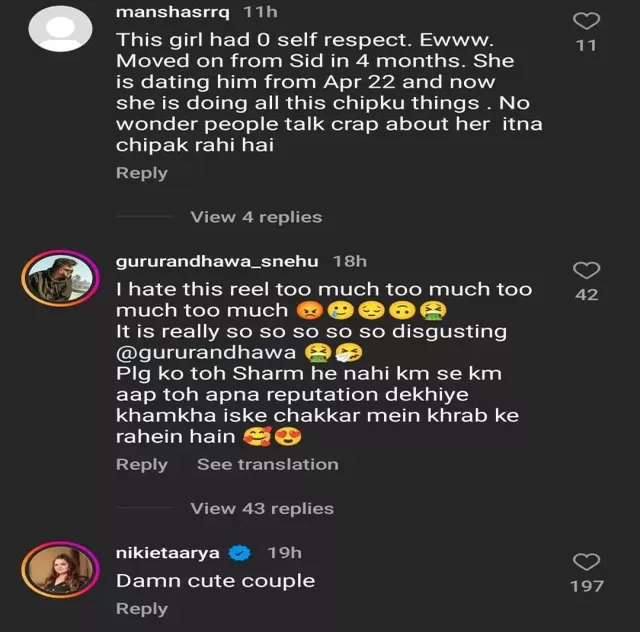This screenshot has height=632, width=640.
Task: Open manshasrrq username profile
Action: coord(173,12)
